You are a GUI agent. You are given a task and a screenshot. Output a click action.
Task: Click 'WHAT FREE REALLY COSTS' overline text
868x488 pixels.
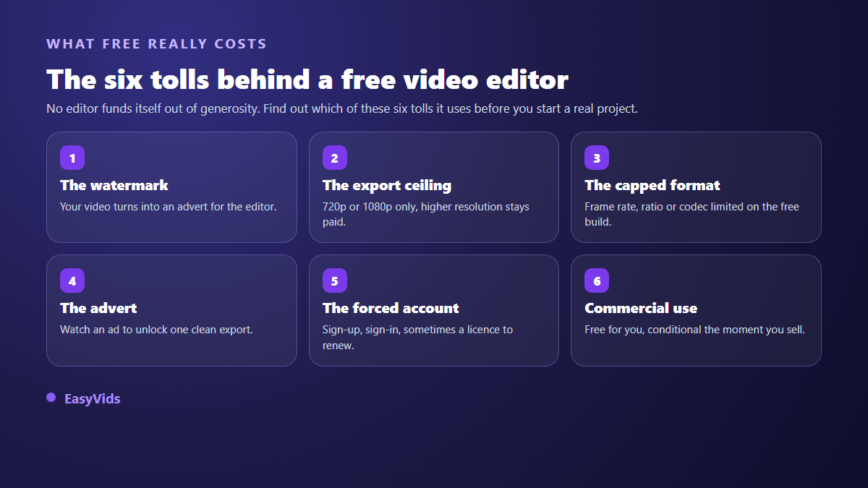157,44
